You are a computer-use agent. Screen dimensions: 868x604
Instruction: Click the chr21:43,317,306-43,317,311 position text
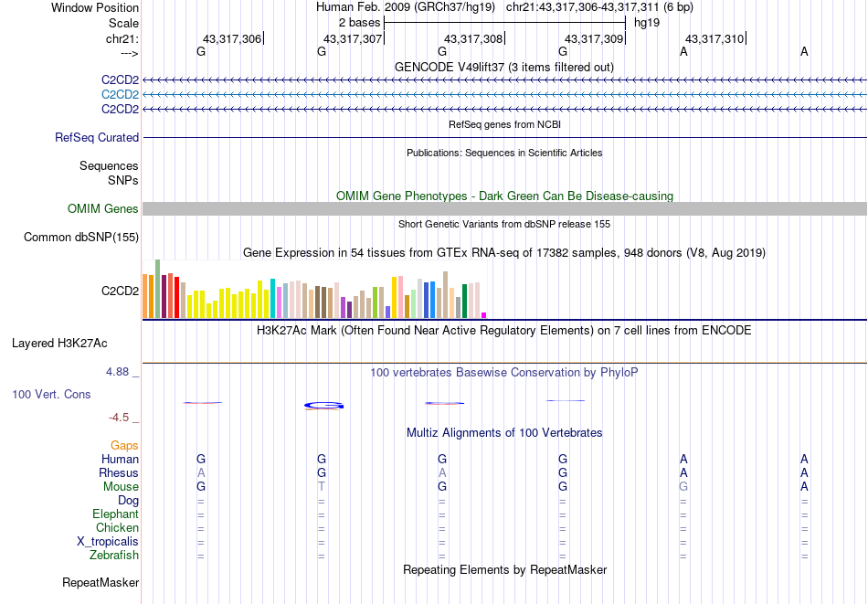pyautogui.click(x=599, y=7)
